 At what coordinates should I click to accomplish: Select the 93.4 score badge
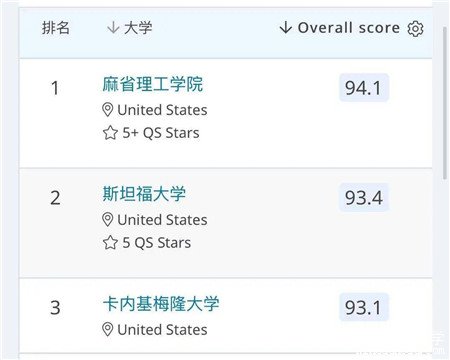pos(364,197)
